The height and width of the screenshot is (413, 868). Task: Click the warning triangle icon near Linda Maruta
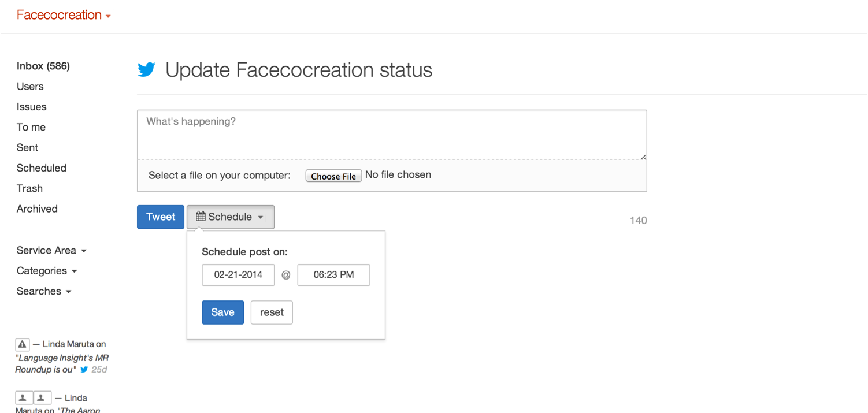tap(23, 344)
